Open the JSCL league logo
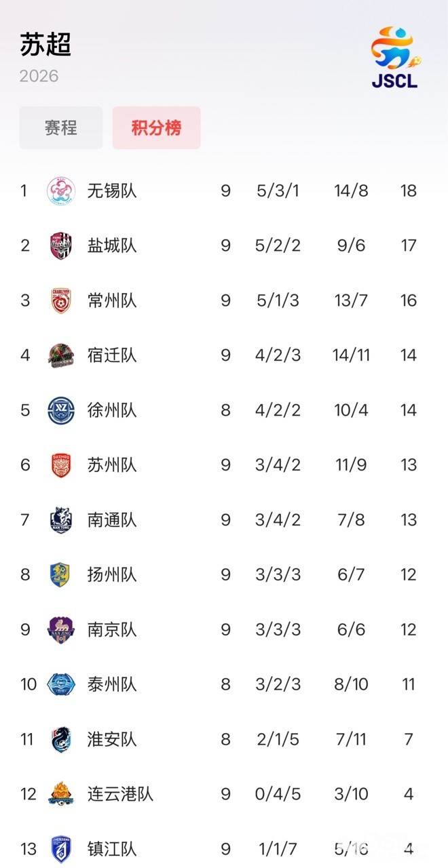 (395, 57)
